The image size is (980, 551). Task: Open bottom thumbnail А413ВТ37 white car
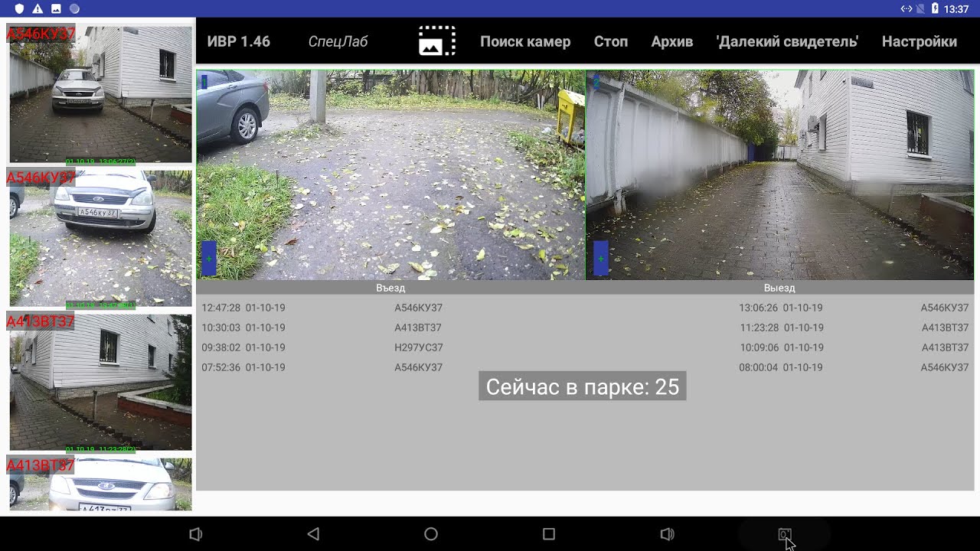(100, 484)
